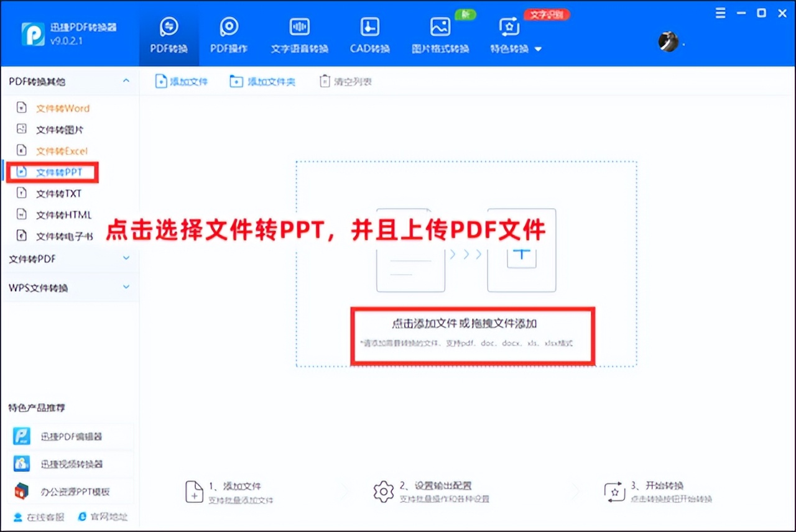Viewport: 796px width, 532px height.
Task: Click the 办公资源PPT模板 app icon
Action: pyautogui.click(x=22, y=491)
